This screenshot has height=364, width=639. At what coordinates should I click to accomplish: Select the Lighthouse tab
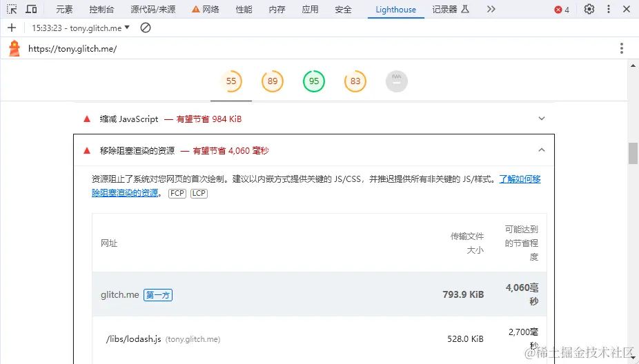[x=395, y=10]
